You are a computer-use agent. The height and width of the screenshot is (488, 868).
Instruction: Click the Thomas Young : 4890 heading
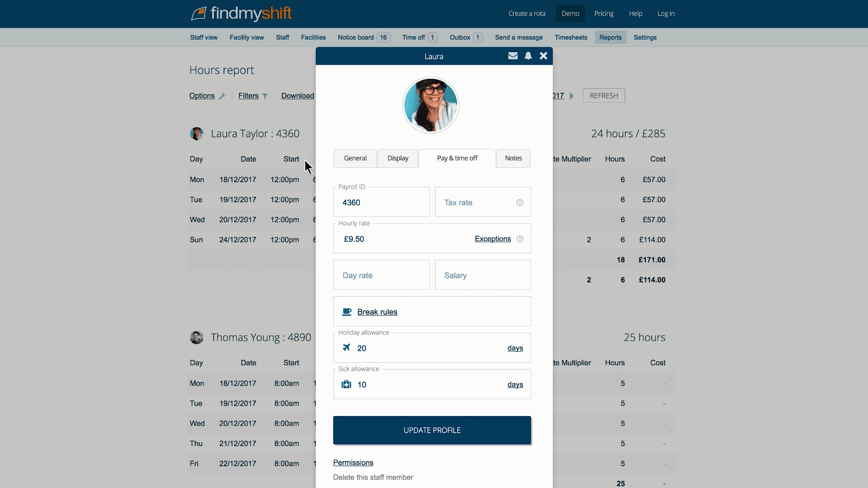click(x=261, y=338)
